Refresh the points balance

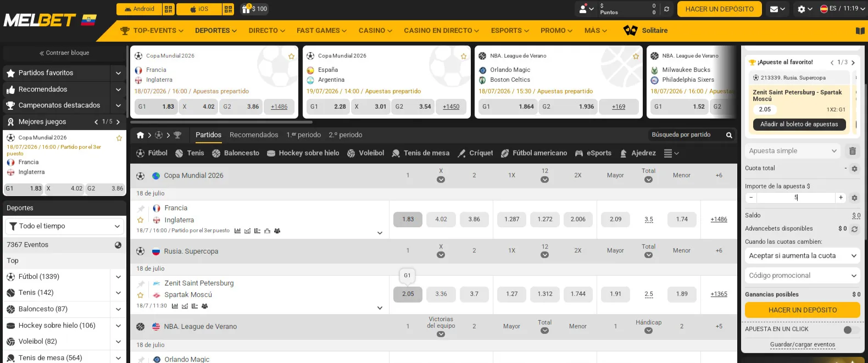(666, 9)
